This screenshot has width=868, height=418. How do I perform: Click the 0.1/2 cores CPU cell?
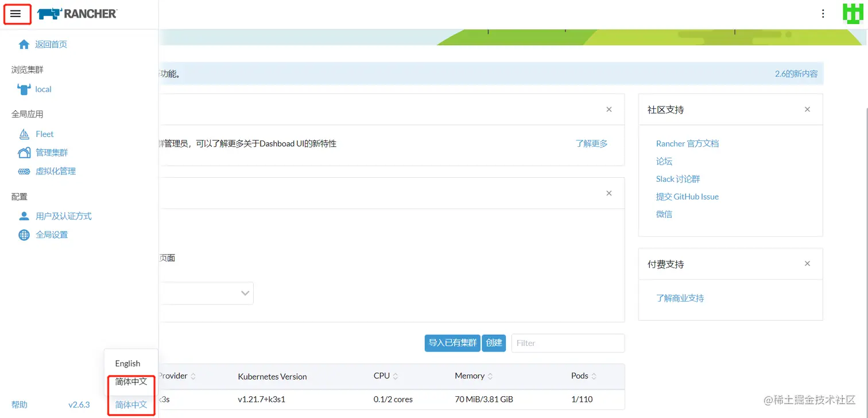[x=393, y=399]
